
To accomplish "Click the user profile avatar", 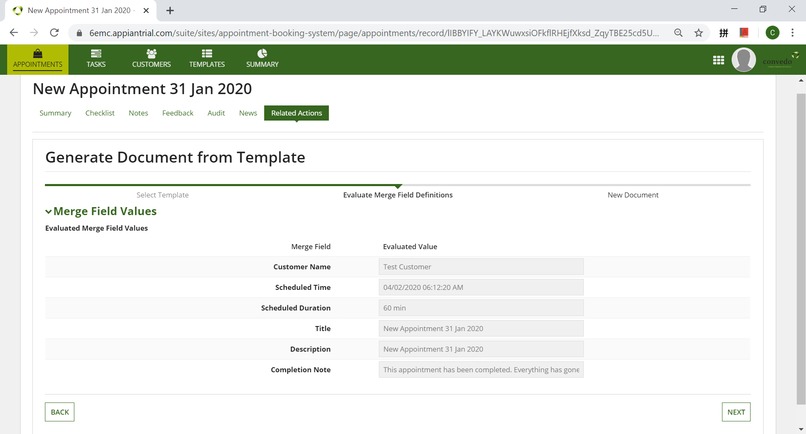I will coord(743,60).
